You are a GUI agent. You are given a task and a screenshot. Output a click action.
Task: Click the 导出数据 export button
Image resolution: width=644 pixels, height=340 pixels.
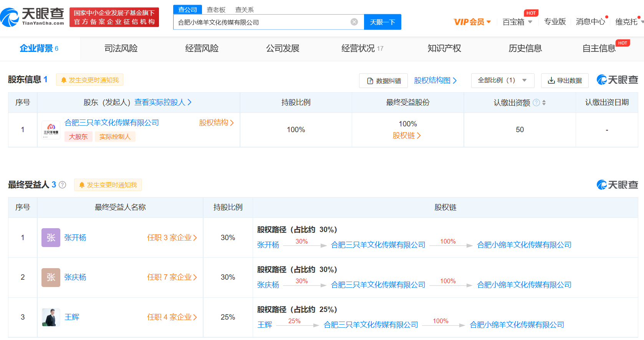point(565,80)
